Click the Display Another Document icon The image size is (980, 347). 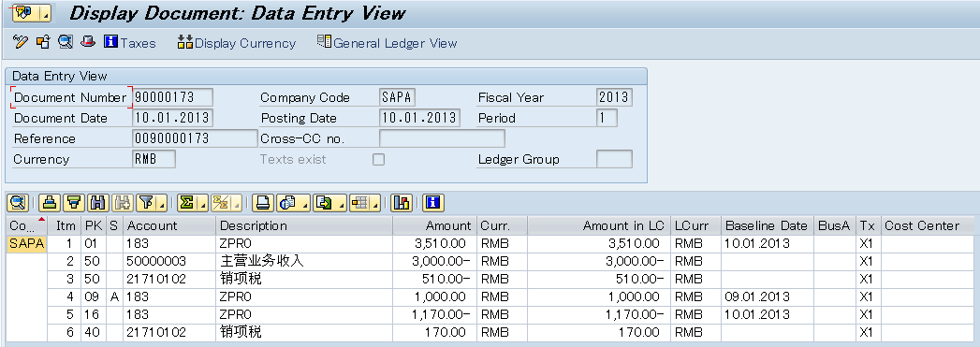pos(43,42)
